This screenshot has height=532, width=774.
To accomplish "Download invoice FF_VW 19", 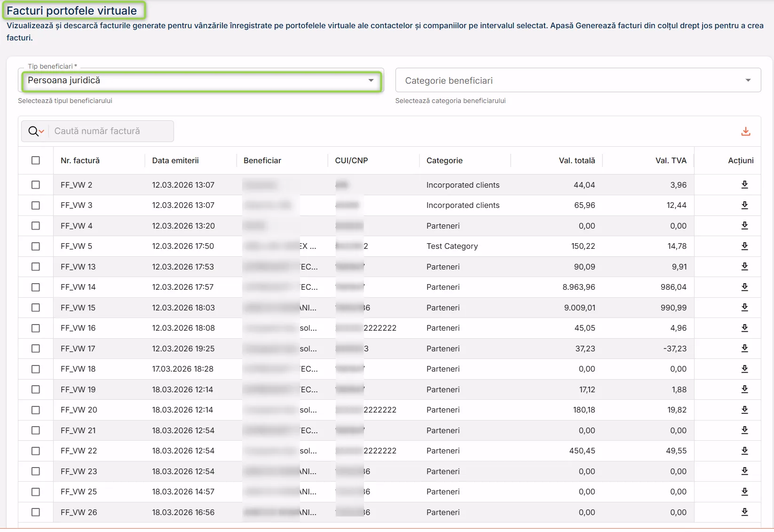I will pos(744,389).
